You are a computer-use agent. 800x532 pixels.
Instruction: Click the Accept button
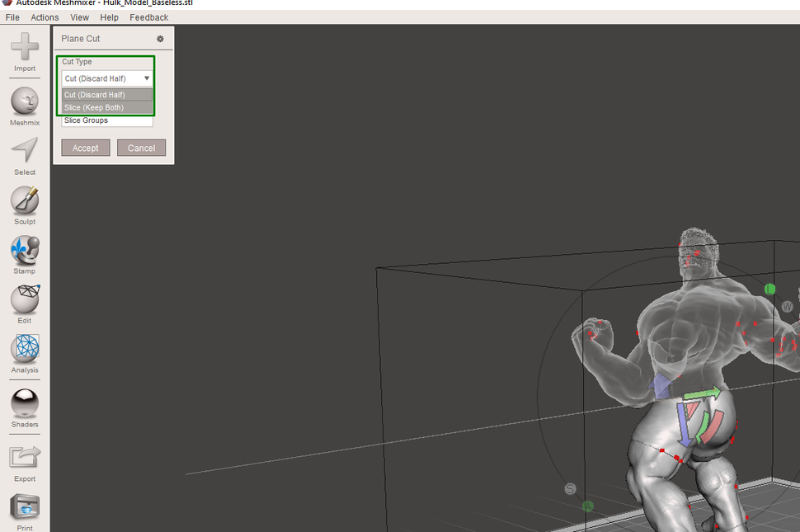[85, 148]
